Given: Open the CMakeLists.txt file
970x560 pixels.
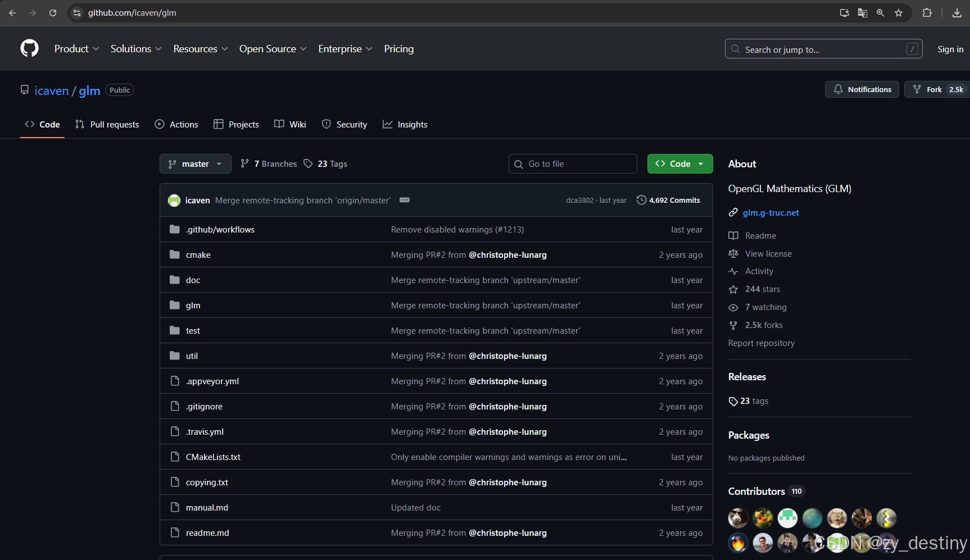Looking at the screenshot, I should point(213,457).
